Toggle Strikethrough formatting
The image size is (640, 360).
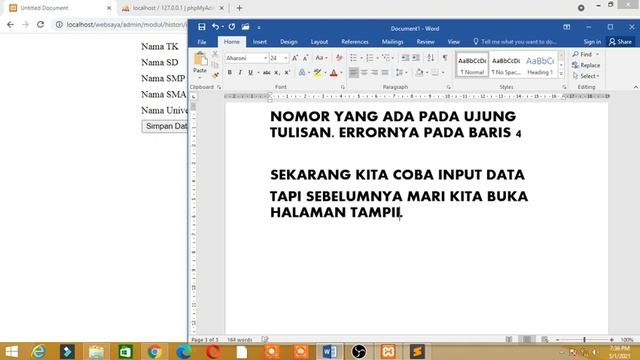point(267,73)
